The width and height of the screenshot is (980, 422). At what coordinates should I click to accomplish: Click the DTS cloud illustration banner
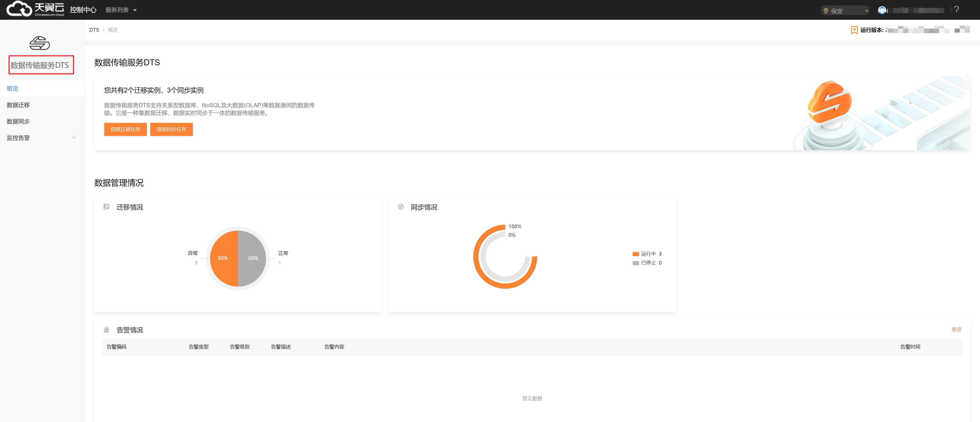[882, 113]
